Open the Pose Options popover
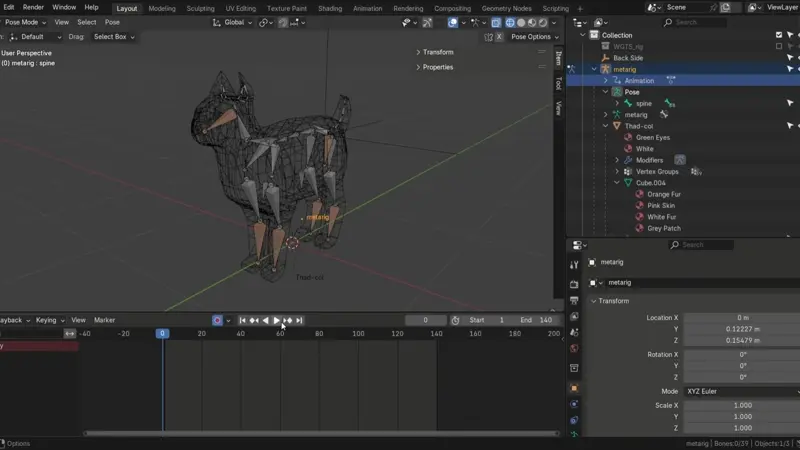800x450 pixels. 533,37
